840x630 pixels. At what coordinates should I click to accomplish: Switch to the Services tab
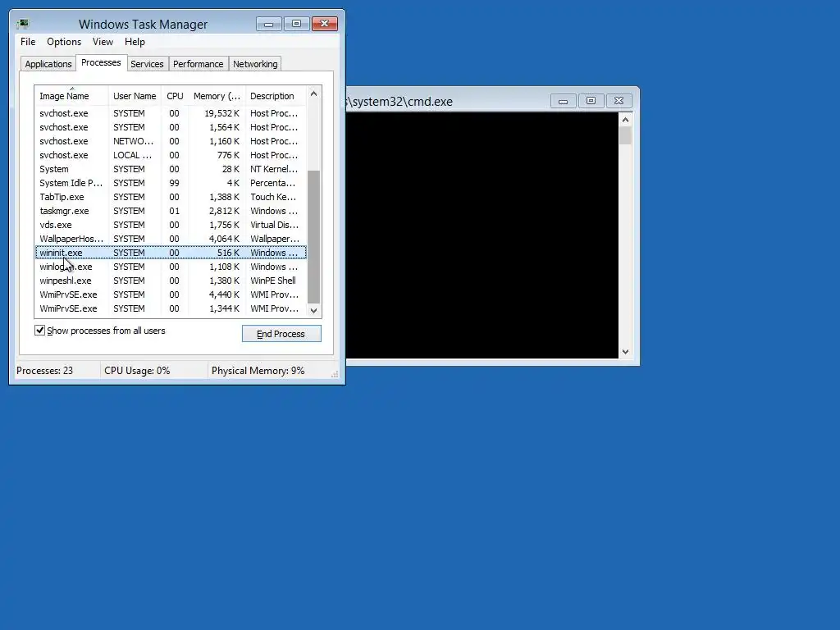pyautogui.click(x=147, y=64)
